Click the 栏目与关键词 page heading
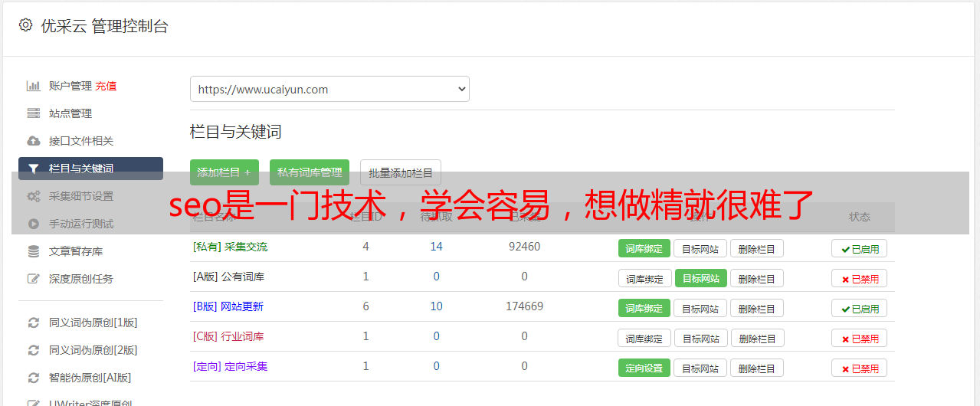Screen dimensions: 980x406 point(236,132)
